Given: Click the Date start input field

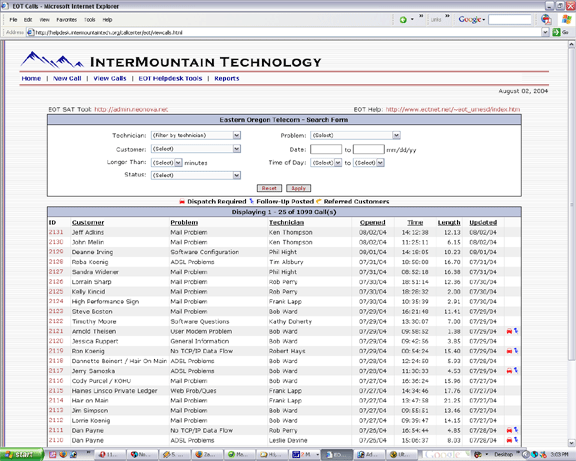Looking at the screenshot, I should pyautogui.click(x=326, y=149).
